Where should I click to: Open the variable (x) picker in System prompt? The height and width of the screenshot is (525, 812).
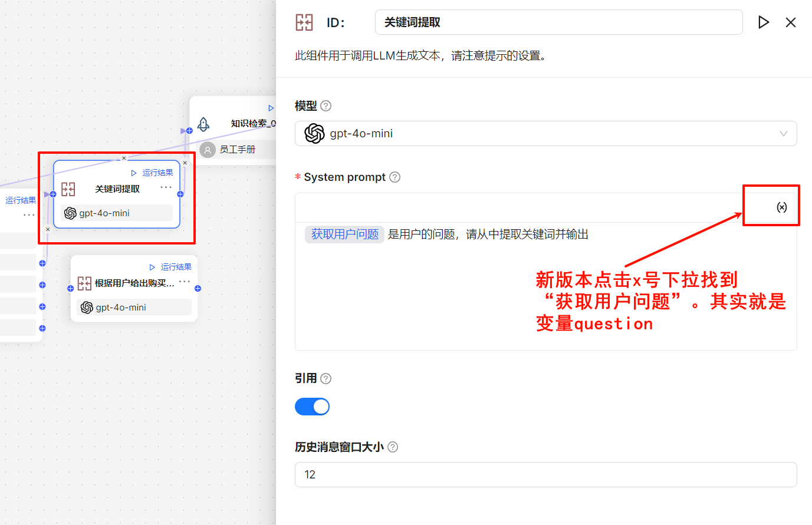click(x=781, y=207)
